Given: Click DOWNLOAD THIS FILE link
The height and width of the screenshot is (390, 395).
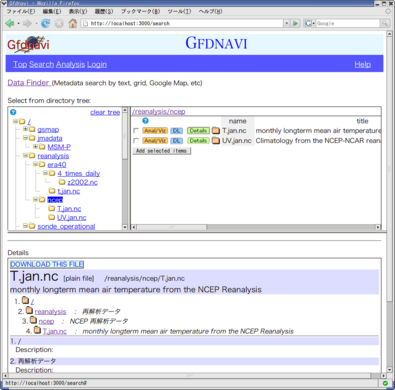Looking at the screenshot, I should tap(47, 264).
